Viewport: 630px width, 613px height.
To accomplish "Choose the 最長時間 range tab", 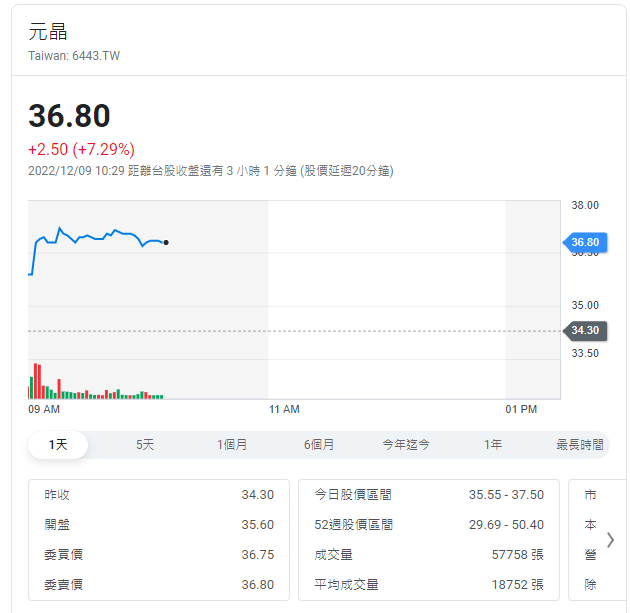I will point(580,445).
